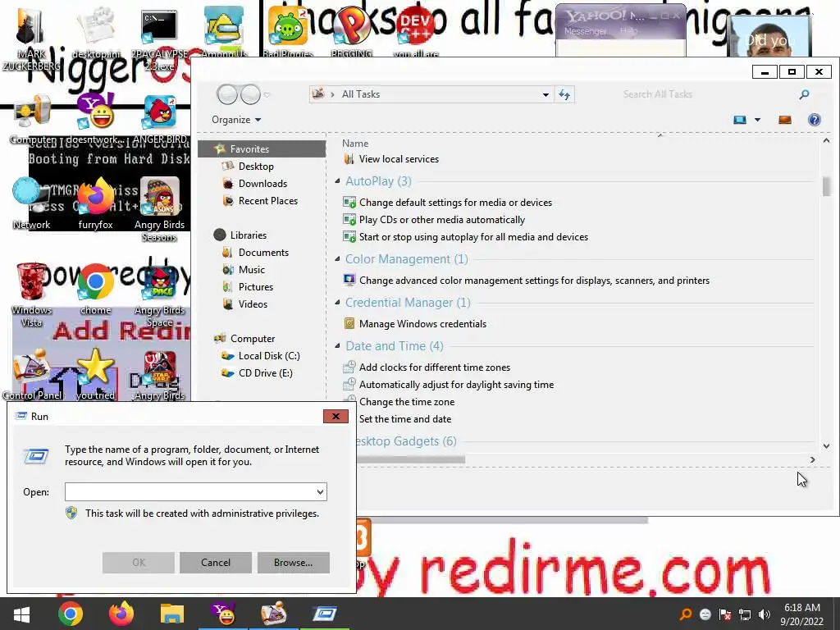840x630 pixels.
Task: Collapse the Color Management group
Action: [x=337, y=258]
